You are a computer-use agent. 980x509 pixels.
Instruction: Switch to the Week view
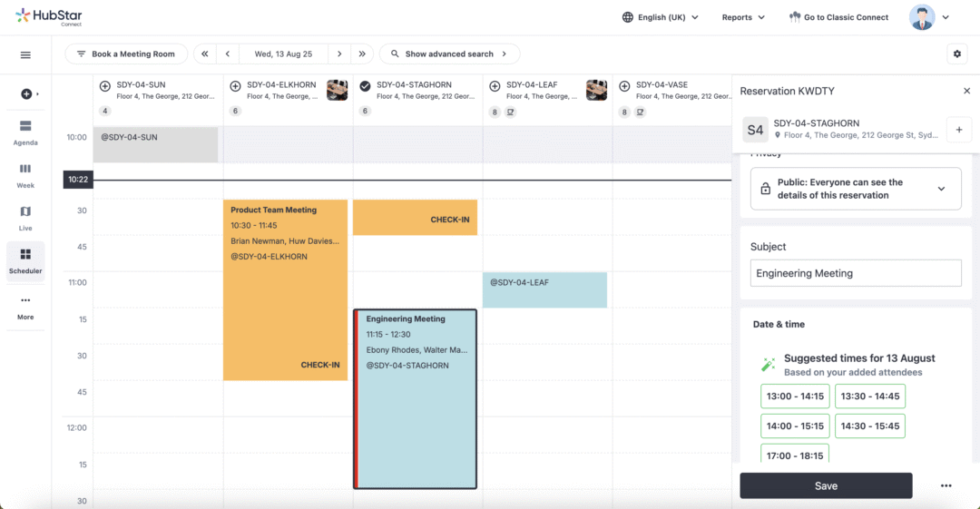click(x=25, y=176)
